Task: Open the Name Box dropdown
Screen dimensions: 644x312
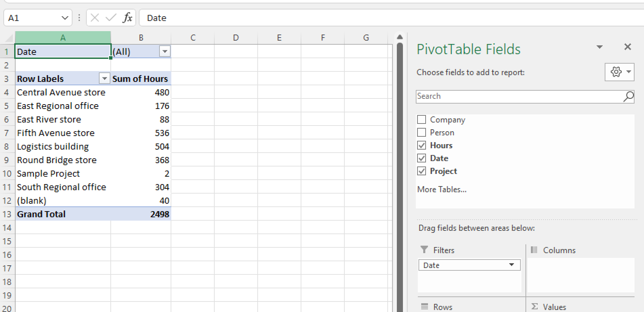Action: [65, 18]
